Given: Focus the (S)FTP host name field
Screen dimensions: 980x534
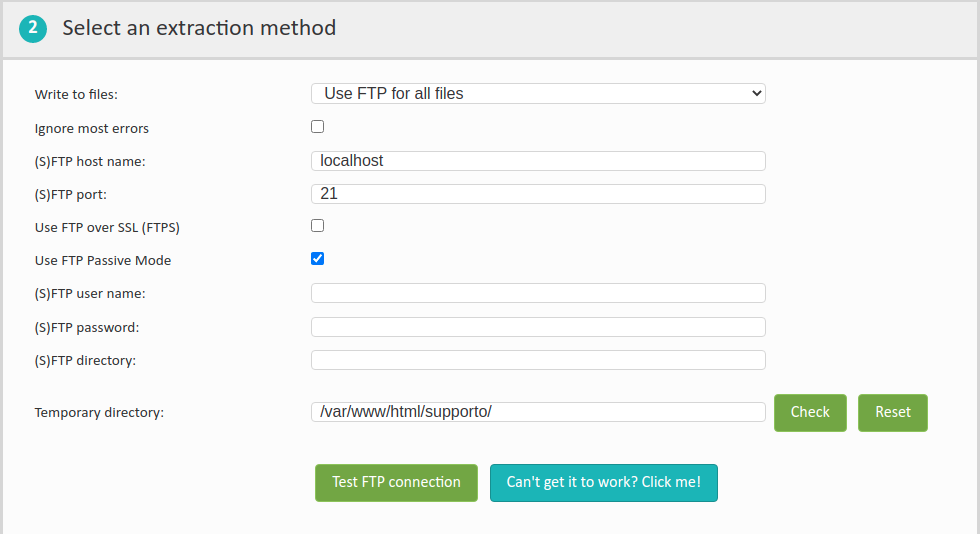Looking at the screenshot, I should tap(538, 161).
